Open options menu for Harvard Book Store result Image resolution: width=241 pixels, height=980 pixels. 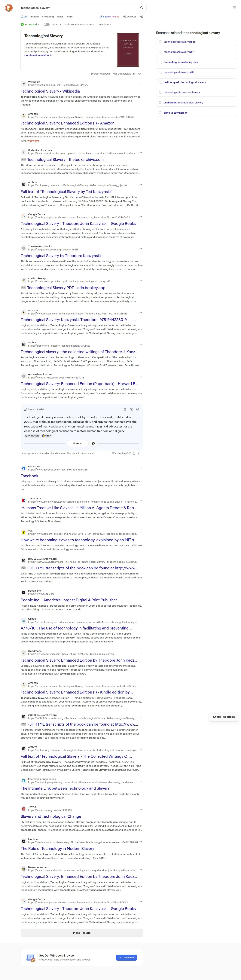tap(140, 377)
